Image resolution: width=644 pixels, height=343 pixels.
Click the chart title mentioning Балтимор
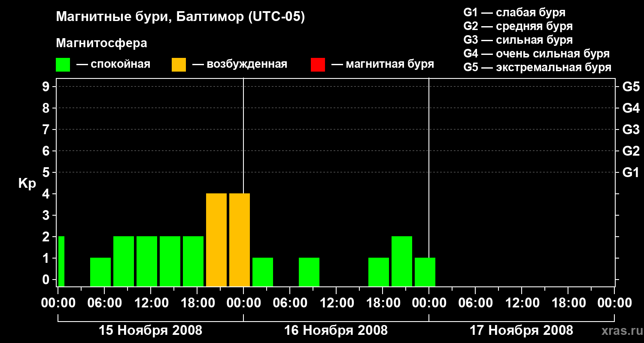point(180,17)
